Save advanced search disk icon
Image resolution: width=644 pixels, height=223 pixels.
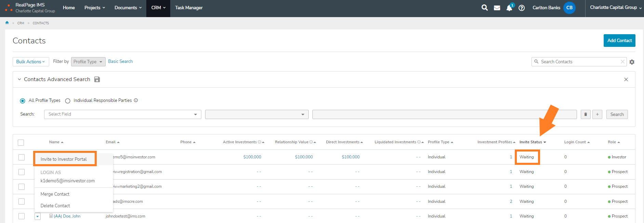click(x=97, y=79)
